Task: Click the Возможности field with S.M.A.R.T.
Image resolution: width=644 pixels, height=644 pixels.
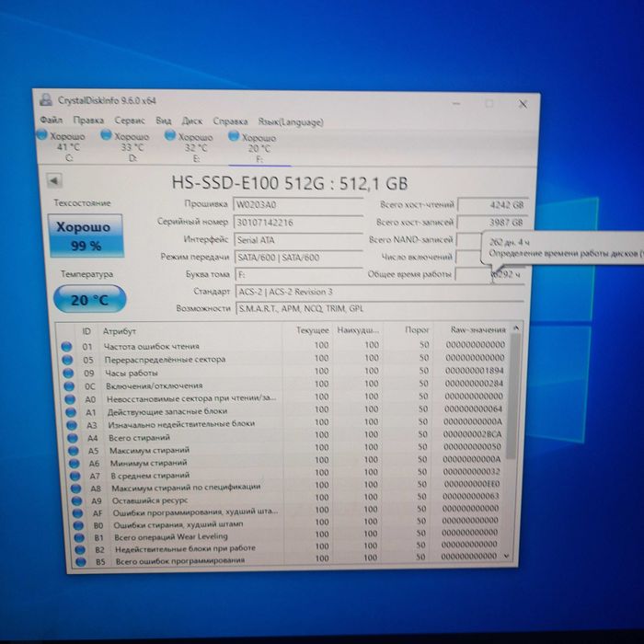Action: [379, 308]
